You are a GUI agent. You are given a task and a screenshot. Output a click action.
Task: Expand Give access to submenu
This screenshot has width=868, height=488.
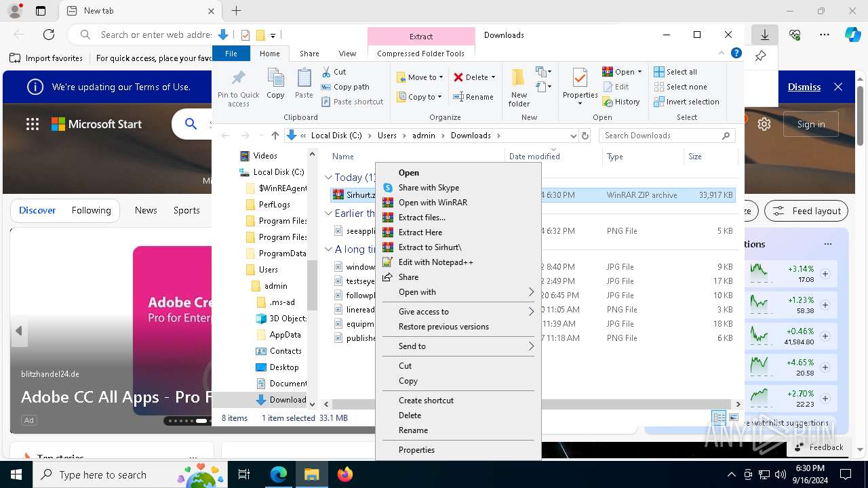[458, 312]
